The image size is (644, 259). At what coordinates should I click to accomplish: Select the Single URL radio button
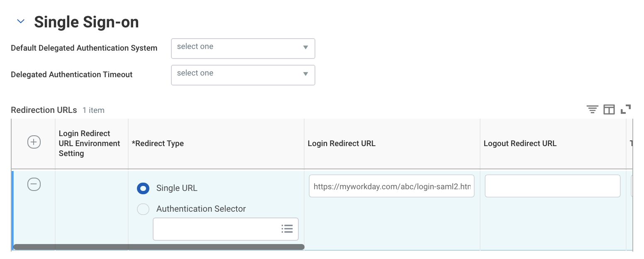[143, 188]
